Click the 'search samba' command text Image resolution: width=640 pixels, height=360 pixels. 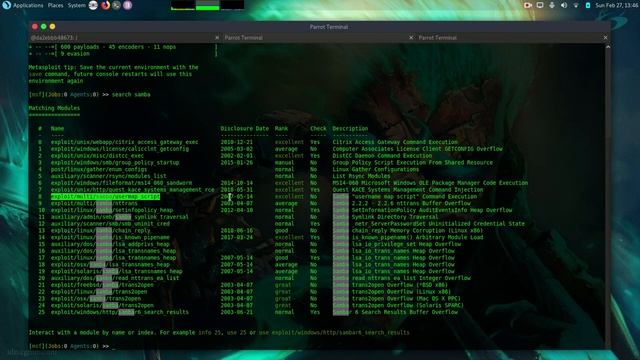click(131, 95)
